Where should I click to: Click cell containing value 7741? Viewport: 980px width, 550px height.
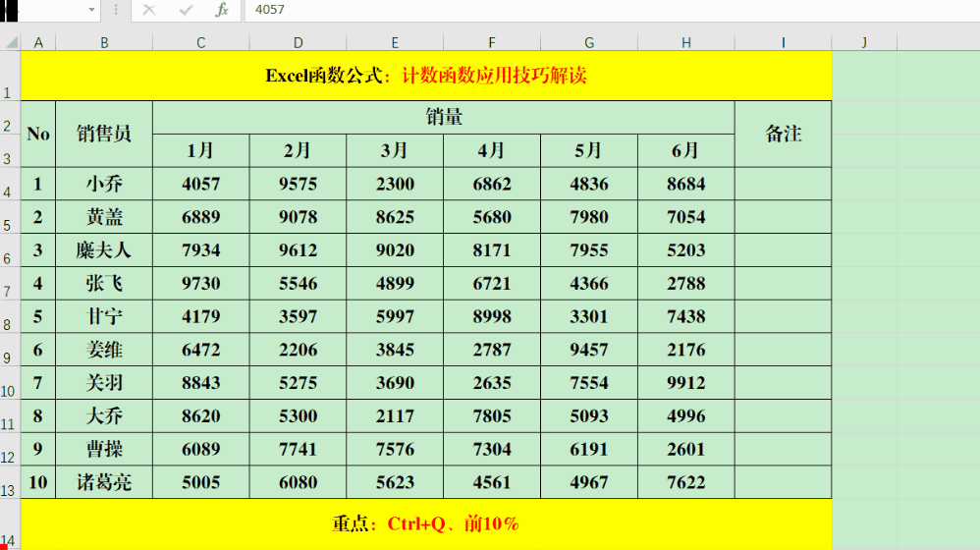pyautogui.click(x=299, y=449)
